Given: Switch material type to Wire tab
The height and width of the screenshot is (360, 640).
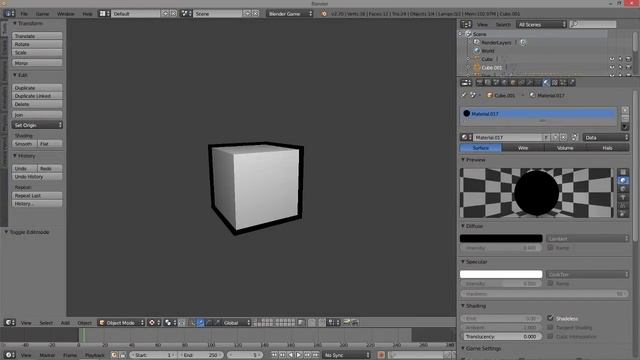Looking at the screenshot, I should 523,148.
